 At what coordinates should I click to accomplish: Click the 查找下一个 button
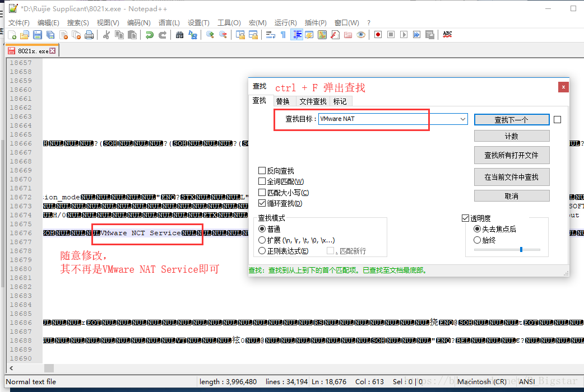tap(511, 119)
